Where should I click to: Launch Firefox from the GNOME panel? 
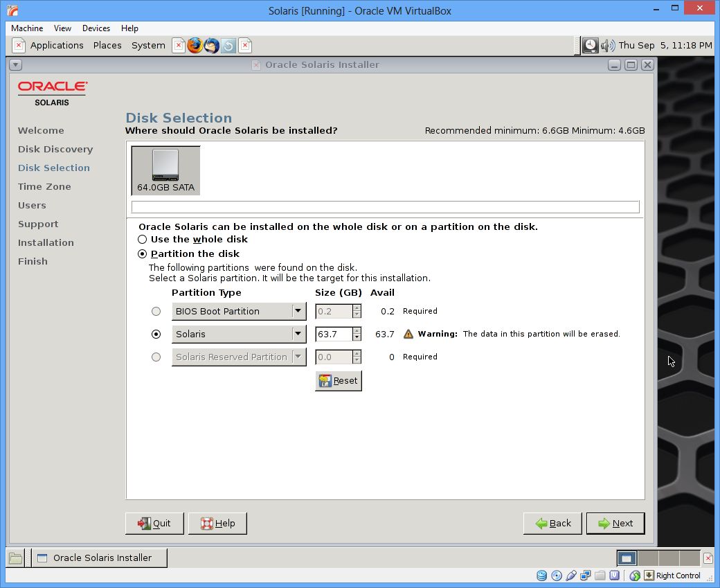click(195, 46)
